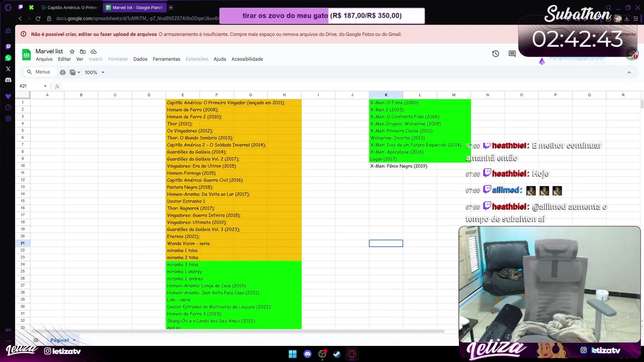This screenshot has width=644, height=362.
Task: Reload the current page
Action: (38, 19)
